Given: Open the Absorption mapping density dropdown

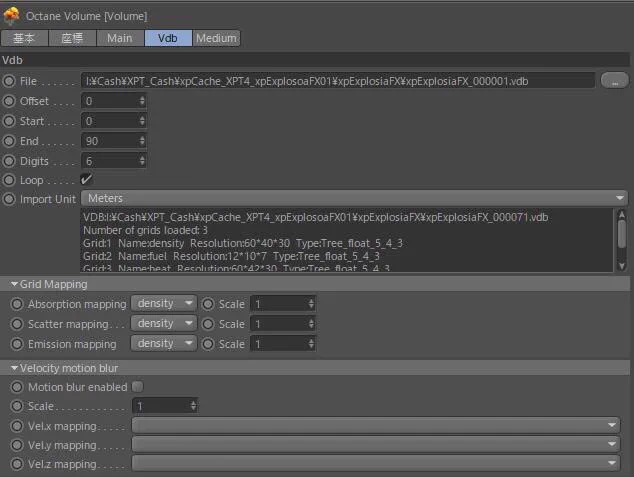Looking at the screenshot, I should click(164, 304).
